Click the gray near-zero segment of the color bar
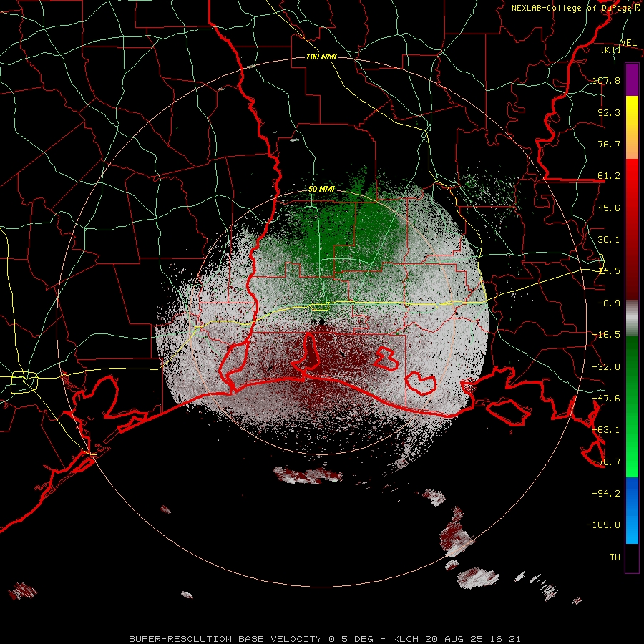 (x=632, y=318)
